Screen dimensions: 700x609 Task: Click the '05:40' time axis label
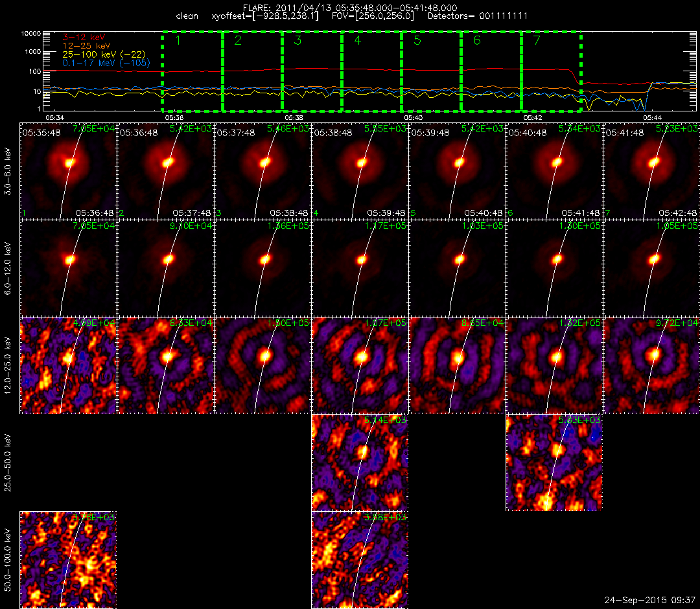tap(414, 118)
